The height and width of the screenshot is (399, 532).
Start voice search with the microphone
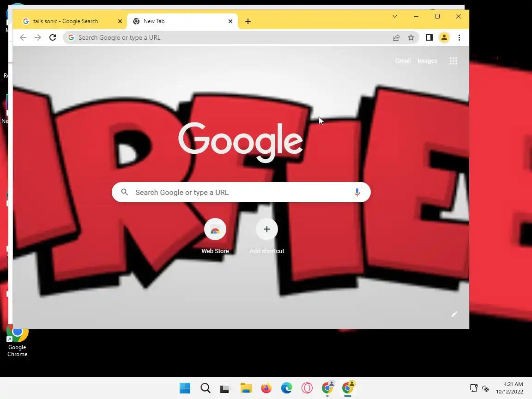tap(357, 193)
